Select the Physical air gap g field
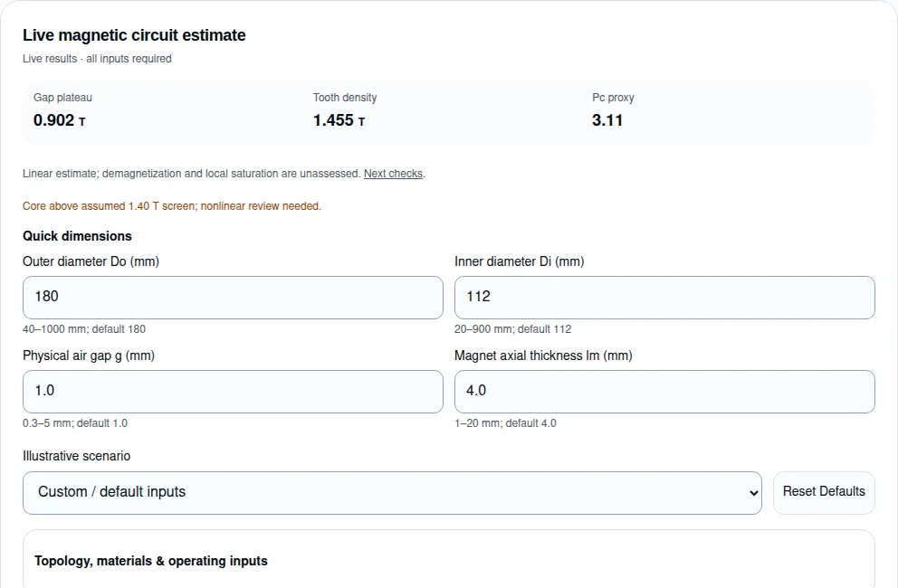 (x=233, y=392)
